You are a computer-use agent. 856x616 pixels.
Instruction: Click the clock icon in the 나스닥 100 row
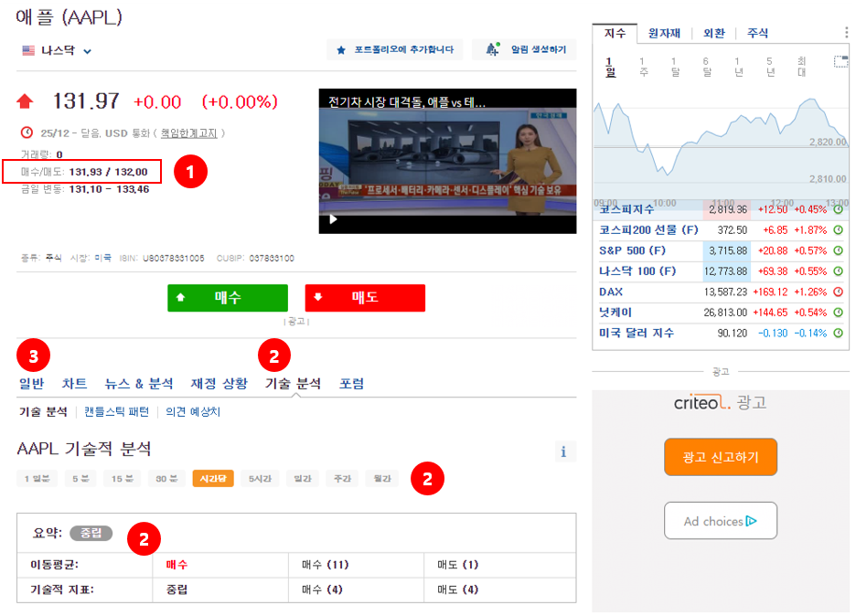click(x=839, y=271)
